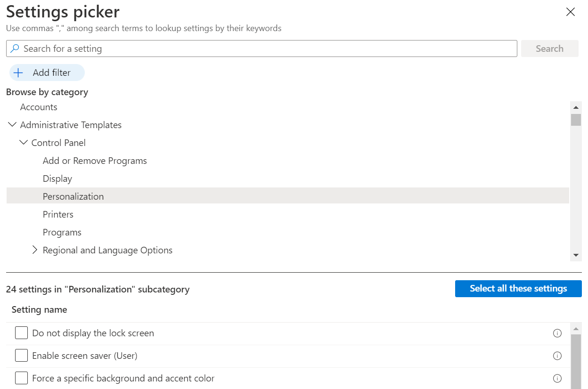Screen dimensions: 588x389
Task: Expand Regional and Language Options
Action: [x=34, y=250]
